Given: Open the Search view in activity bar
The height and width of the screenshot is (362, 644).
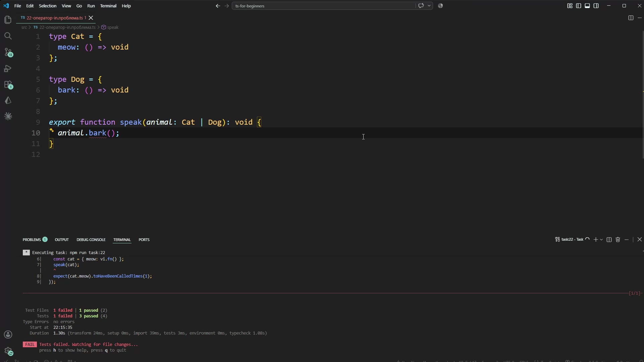Looking at the screenshot, I should coord(8,36).
